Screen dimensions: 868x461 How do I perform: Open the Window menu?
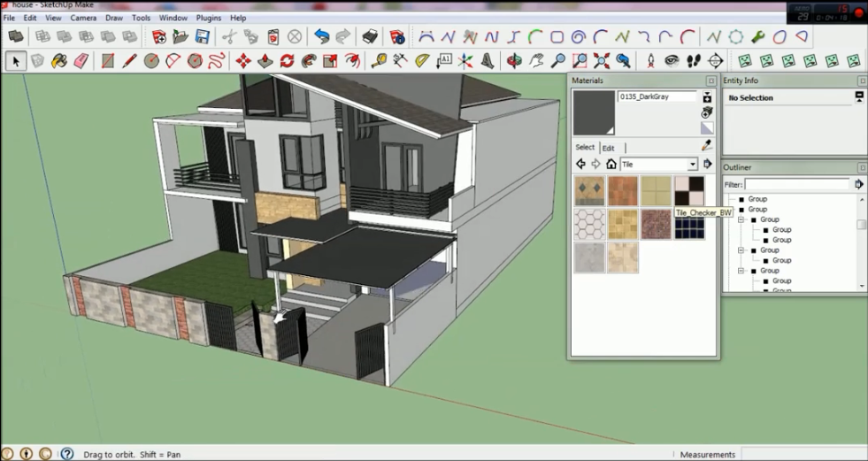(173, 18)
